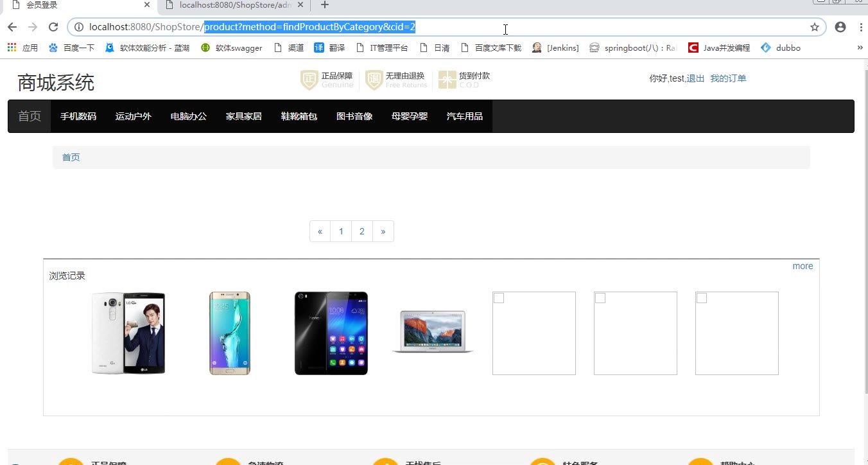Viewport: 868px width, 465px height.
Task: Click the address bar URL field
Action: pyautogui.click(x=446, y=27)
